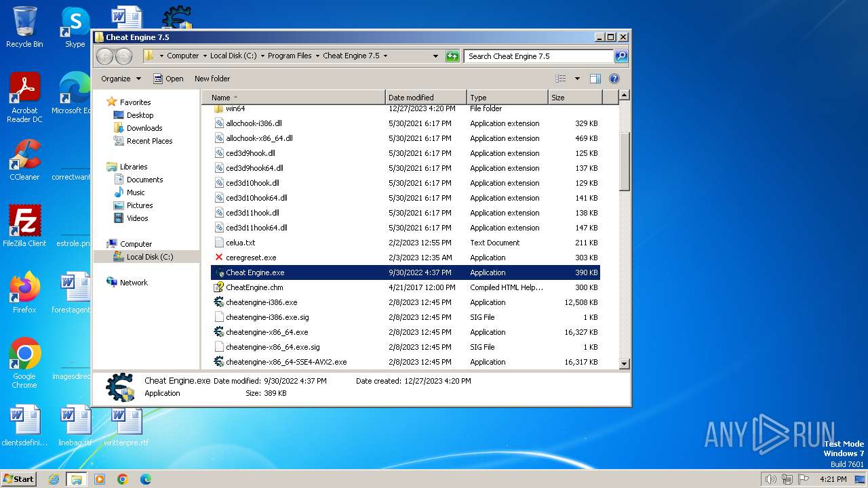
Task: Select celua.txt file
Action: pos(241,243)
